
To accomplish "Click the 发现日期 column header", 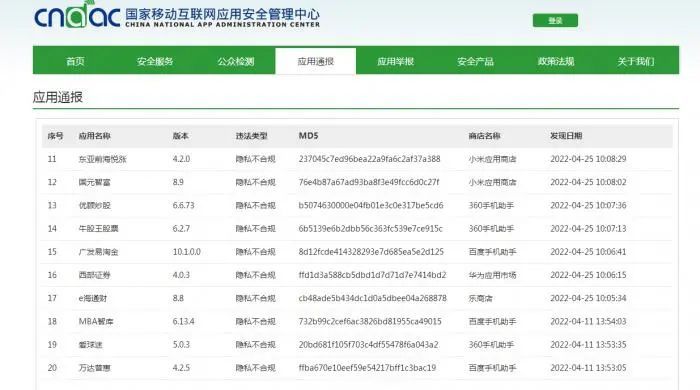I will click(x=566, y=136).
